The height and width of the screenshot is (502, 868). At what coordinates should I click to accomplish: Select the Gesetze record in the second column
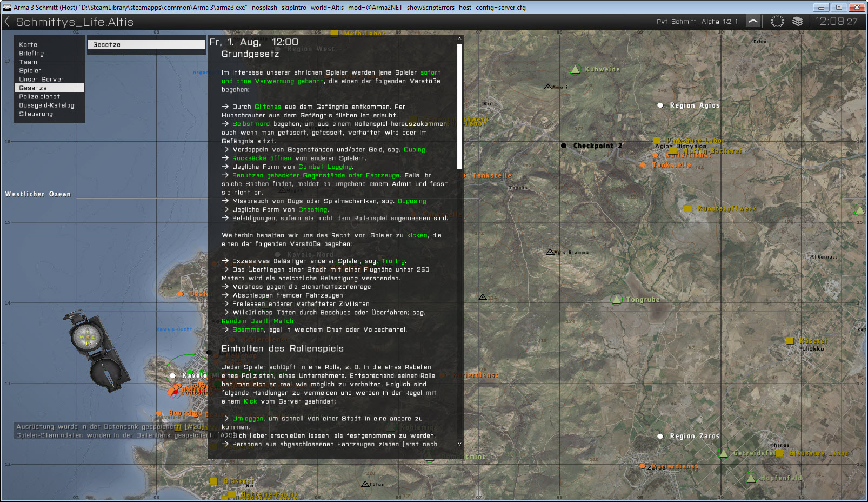146,45
